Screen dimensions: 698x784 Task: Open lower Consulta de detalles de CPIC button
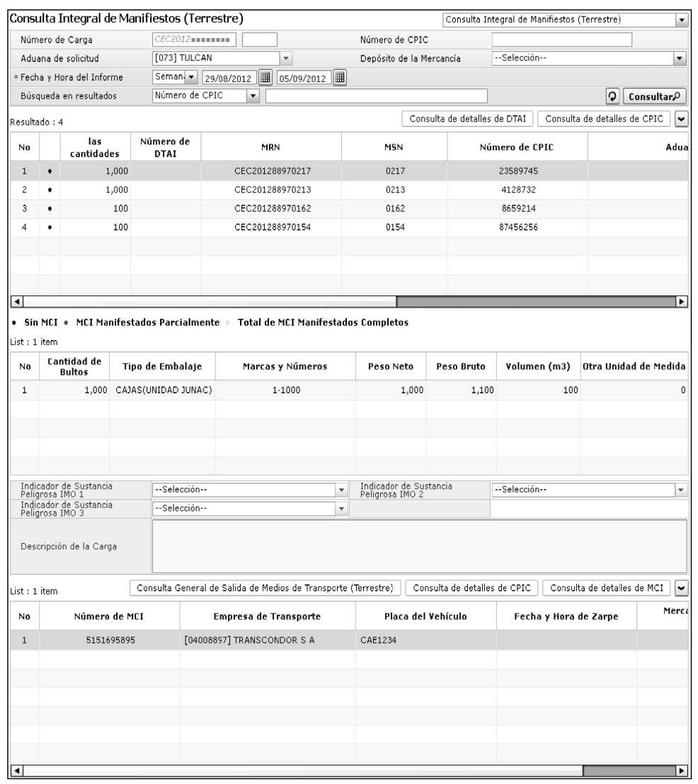pyautogui.click(x=471, y=589)
